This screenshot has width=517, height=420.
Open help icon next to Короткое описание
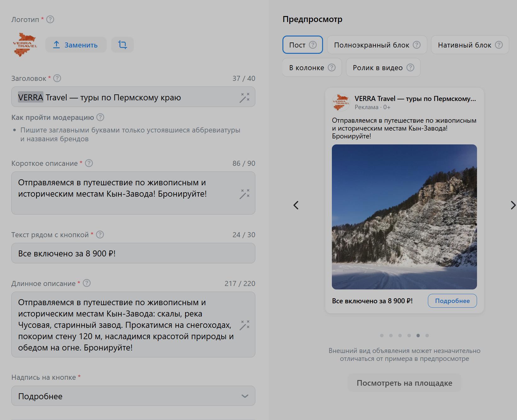click(89, 163)
